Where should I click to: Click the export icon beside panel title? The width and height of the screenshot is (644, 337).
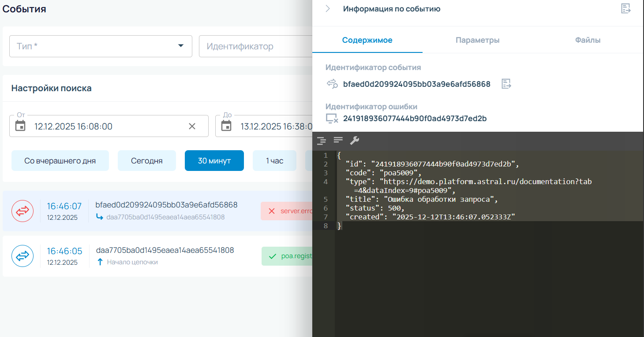coord(625,8)
